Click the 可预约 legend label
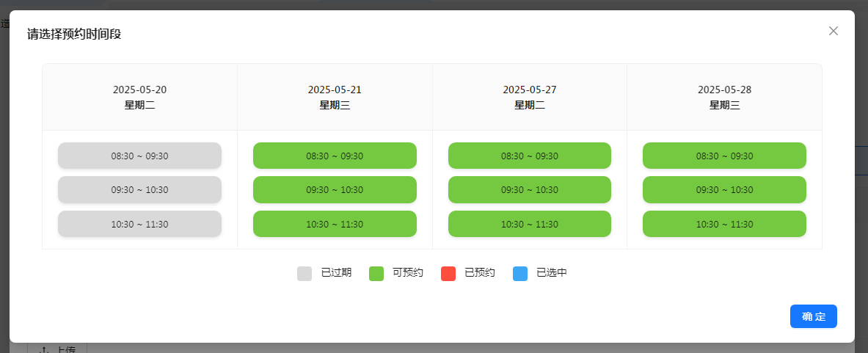 point(408,273)
